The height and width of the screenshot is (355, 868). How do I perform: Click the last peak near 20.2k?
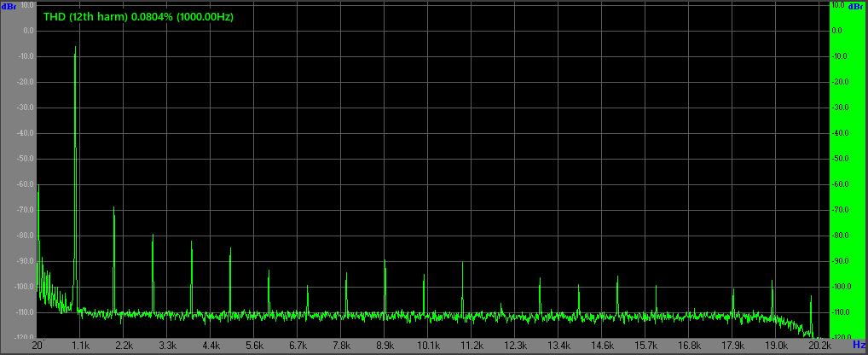(810, 296)
